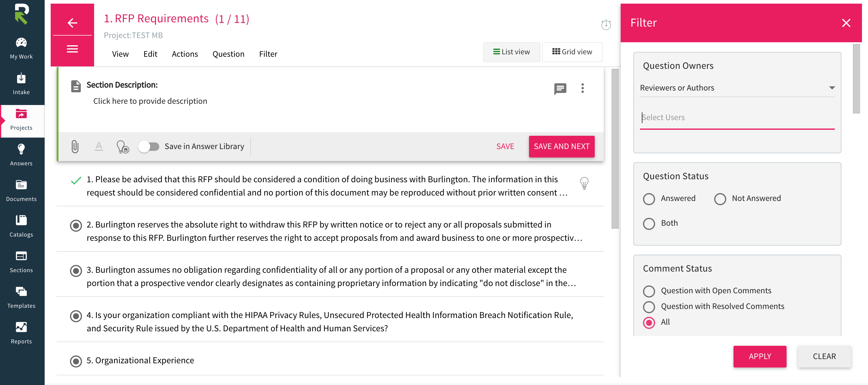The height and width of the screenshot is (385, 868).
Task: Click the timer clock icon
Action: 606,25
